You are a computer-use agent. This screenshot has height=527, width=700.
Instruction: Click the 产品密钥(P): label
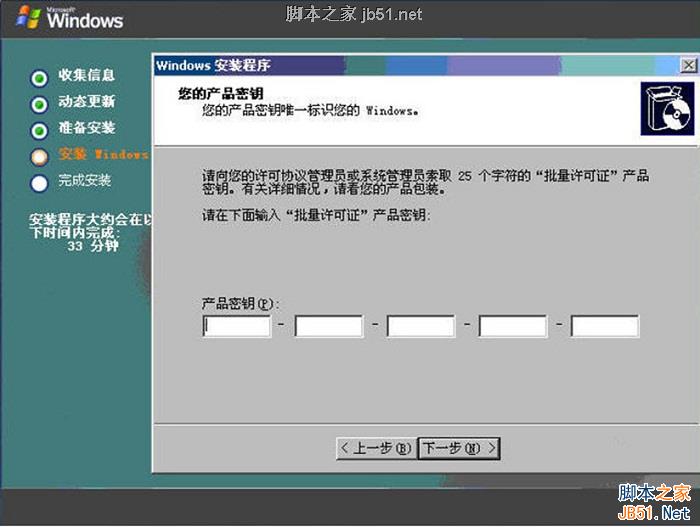click(x=241, y=304)
